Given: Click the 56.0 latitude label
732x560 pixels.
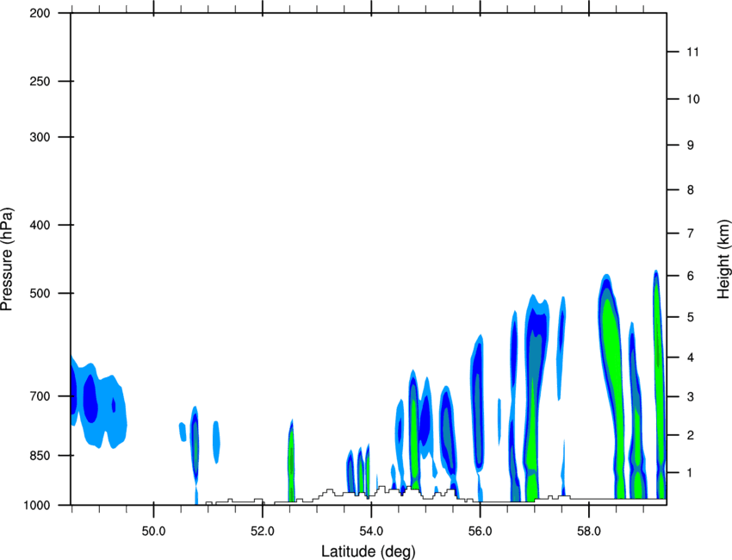Looking at the screenshot, I should pyautogui.click(x=481, y=532).
